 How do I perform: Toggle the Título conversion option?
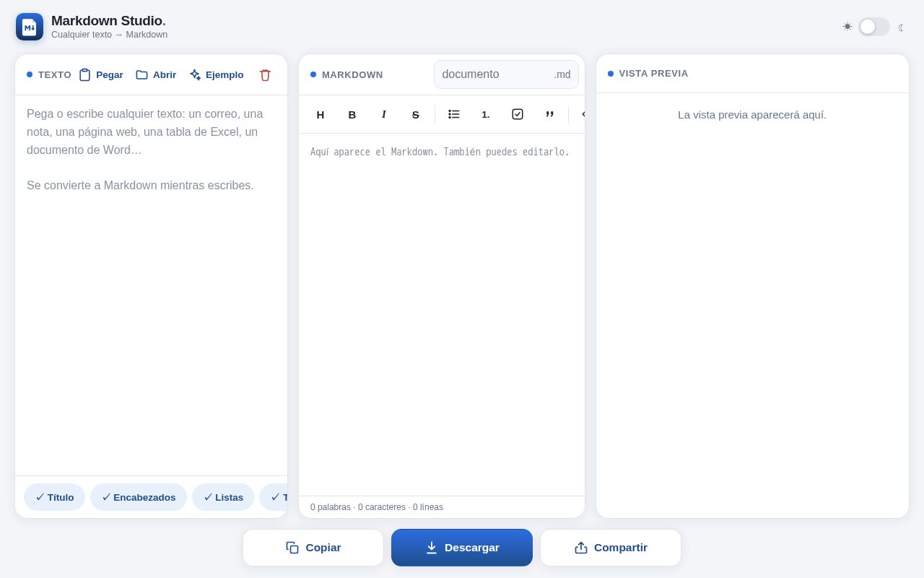55,497
